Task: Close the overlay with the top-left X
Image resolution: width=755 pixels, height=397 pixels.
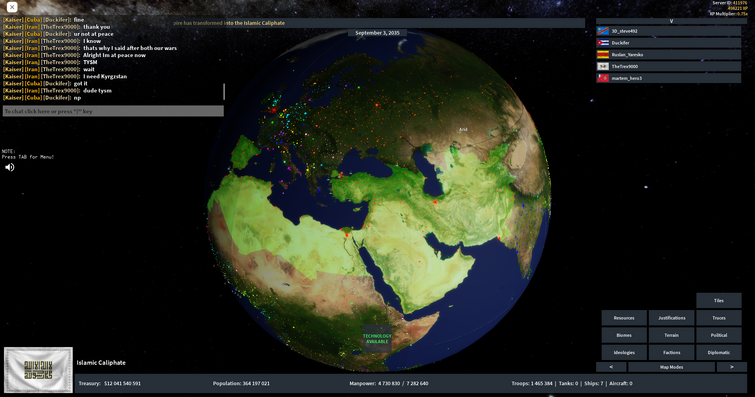Action: tap(12, 7)
